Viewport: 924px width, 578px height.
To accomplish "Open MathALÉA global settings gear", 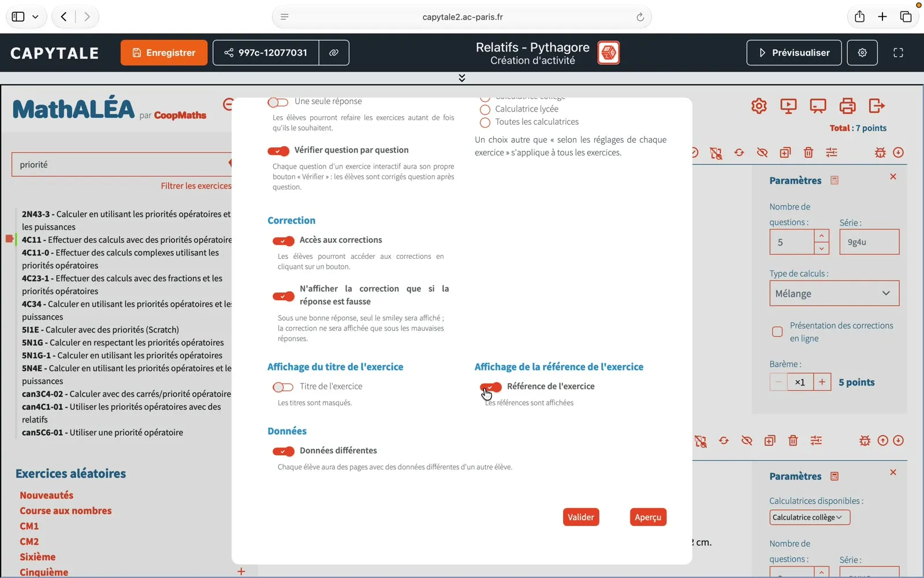I will click(x=759, y=106).
